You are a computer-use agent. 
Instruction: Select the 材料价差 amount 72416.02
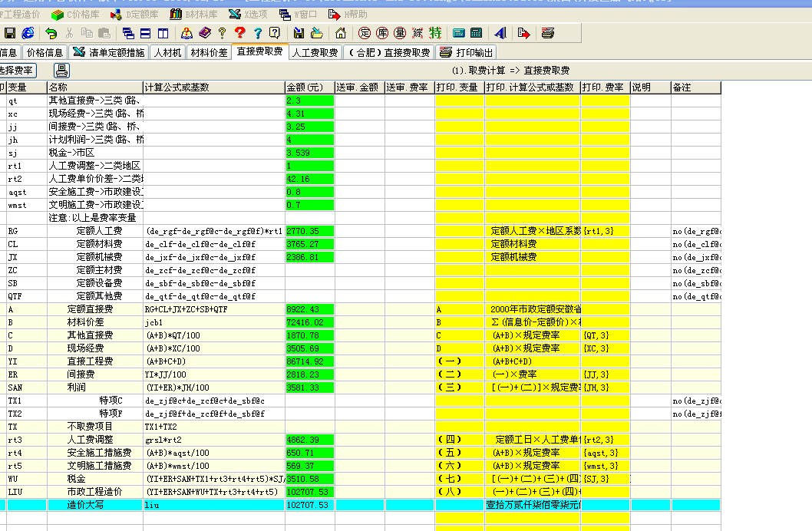click(x=309, y=322)
